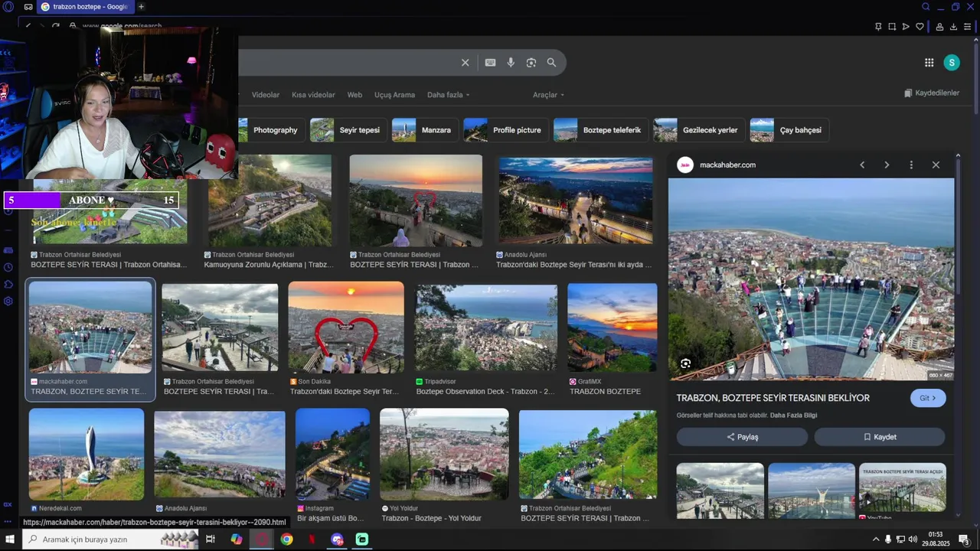Open the Daha Fazla Bilgi link
The height and width of the screenshot is (551, 980).
point(793,416)
